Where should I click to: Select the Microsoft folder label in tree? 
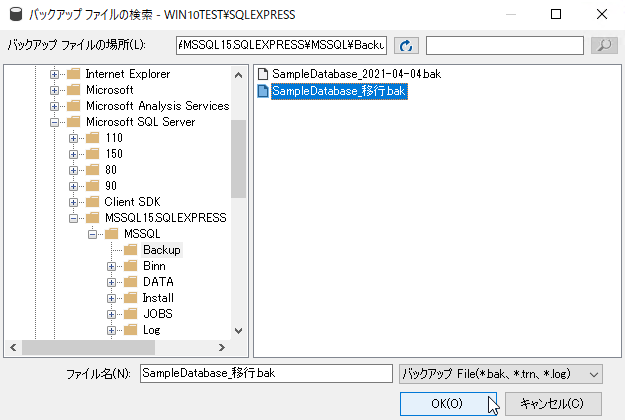110,90
